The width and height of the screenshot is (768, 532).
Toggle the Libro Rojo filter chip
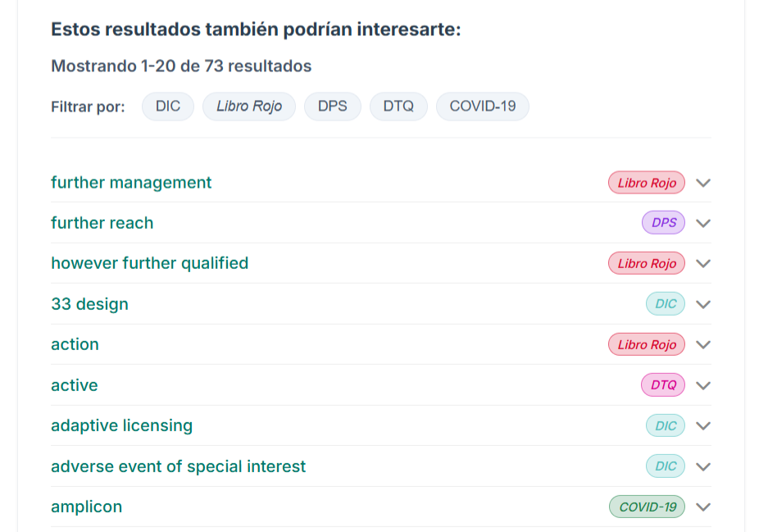(249, 107)
